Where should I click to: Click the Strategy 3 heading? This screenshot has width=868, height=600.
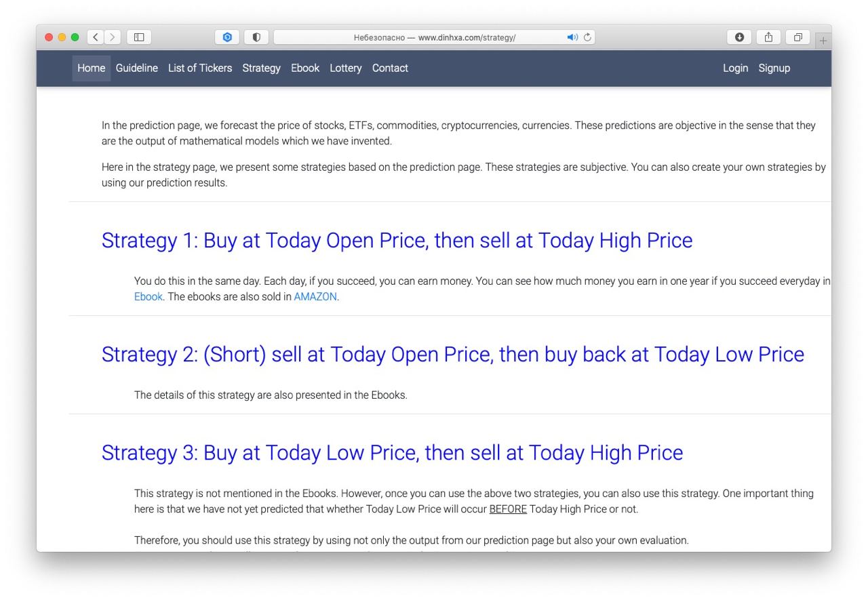click(x=392, y=452)
